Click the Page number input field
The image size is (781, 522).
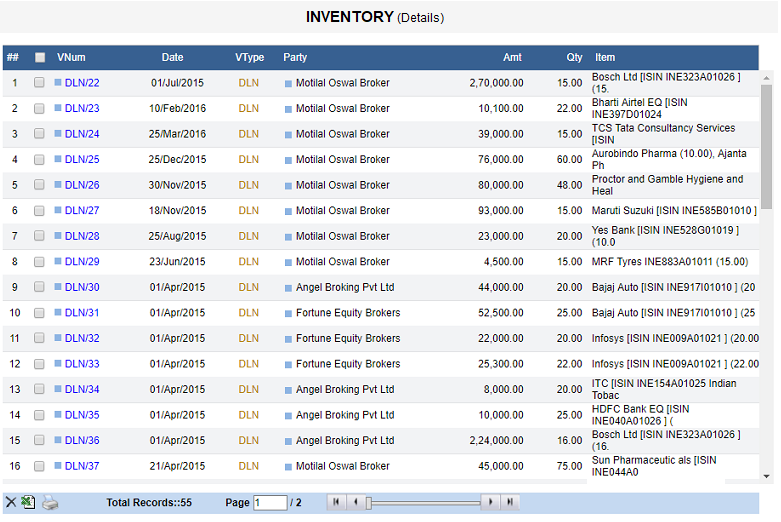[270, 503]
